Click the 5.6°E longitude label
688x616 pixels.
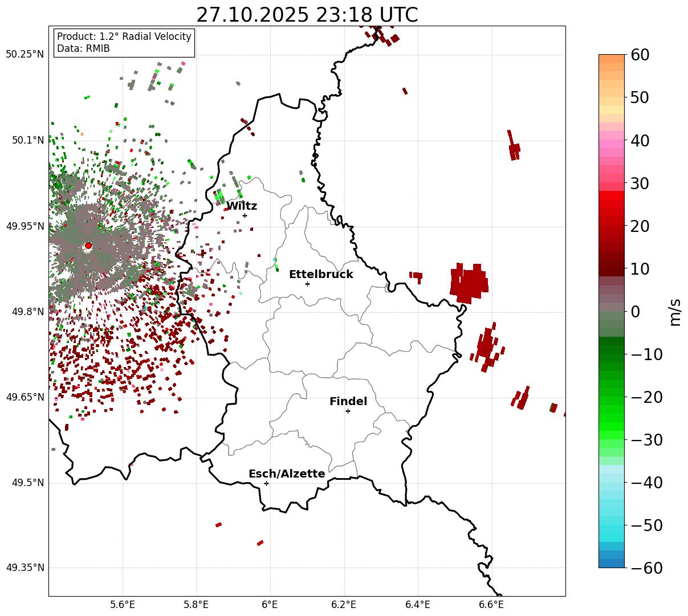(123, 604)
